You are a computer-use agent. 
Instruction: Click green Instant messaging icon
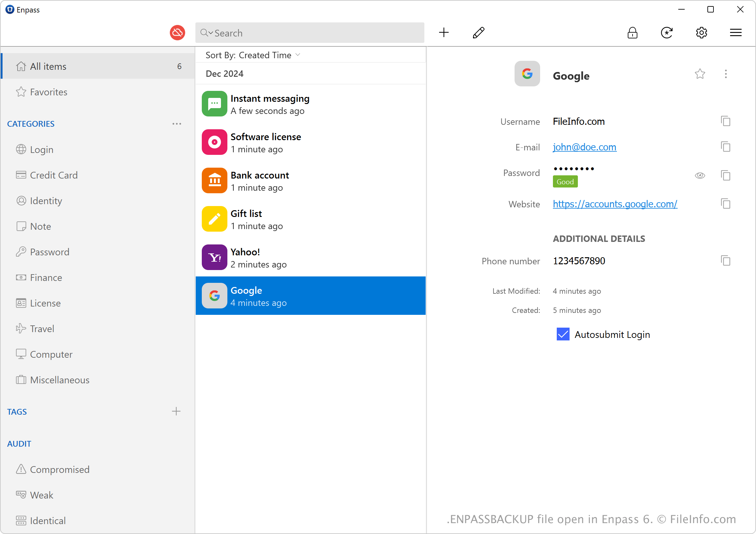click(214, 104)
